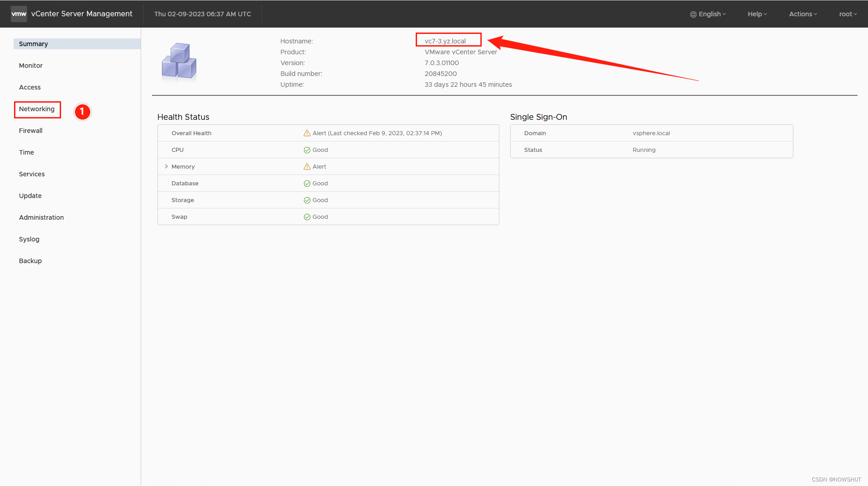
Task: Open the Actions dropdown menu
Action: tap(803, 14)
